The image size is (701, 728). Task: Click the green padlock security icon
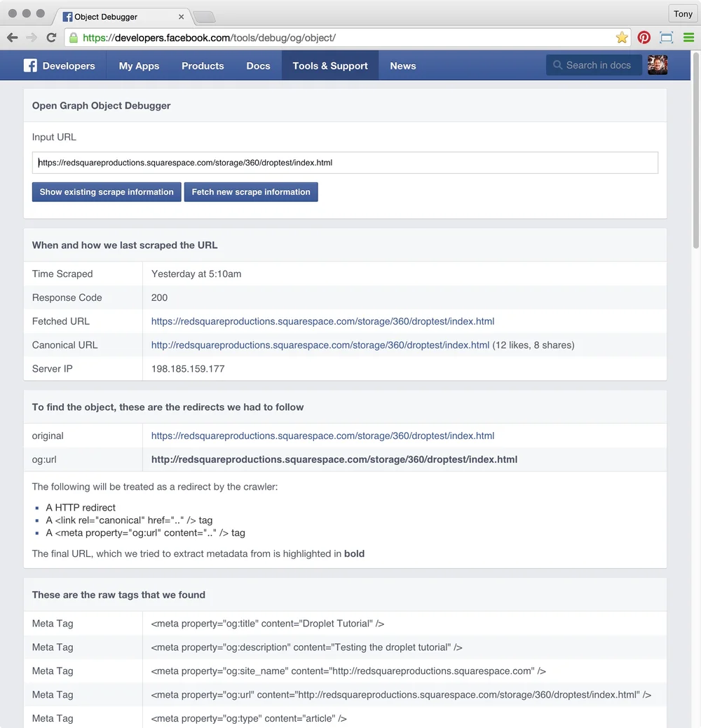pyautogui.click(x=74, y=38)
